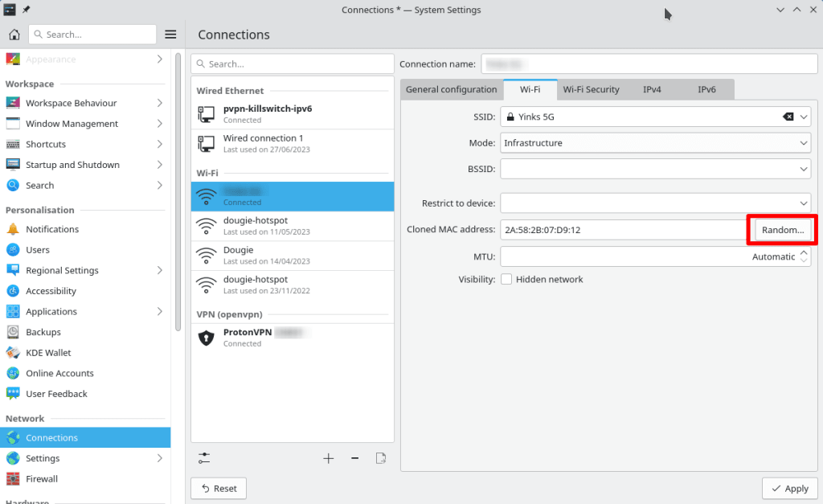The height and width of the screenshot is (504, 823).
Task: Switch to the Wi-Fi Security tab
Action: [591, 89]
